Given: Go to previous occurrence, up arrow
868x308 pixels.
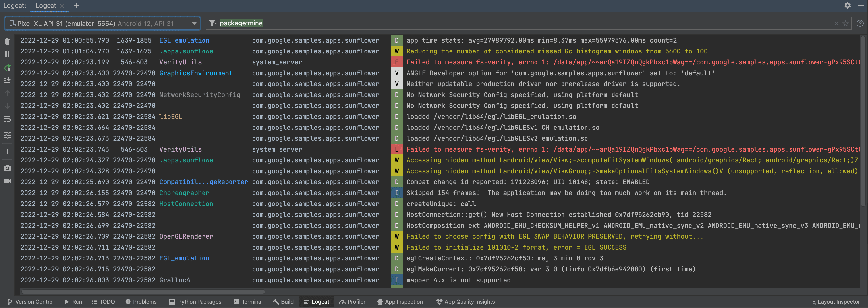Looking at the screenshot, I should click(7, 93).
